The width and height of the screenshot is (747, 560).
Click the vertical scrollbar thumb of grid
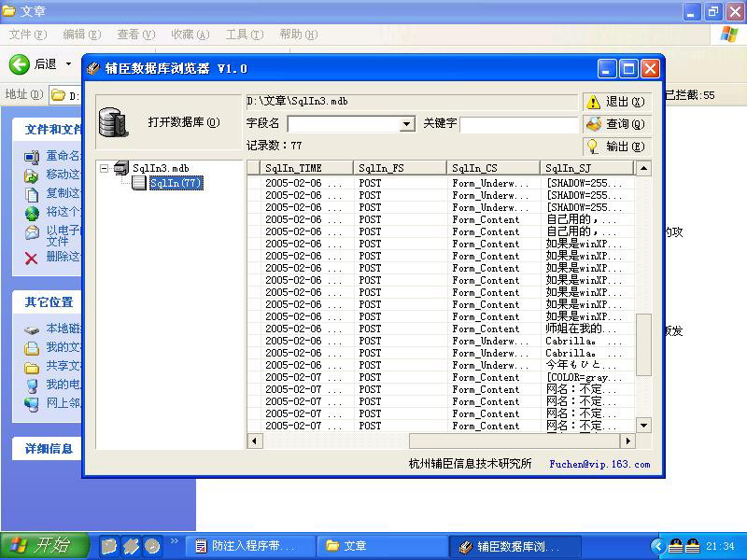643,345
